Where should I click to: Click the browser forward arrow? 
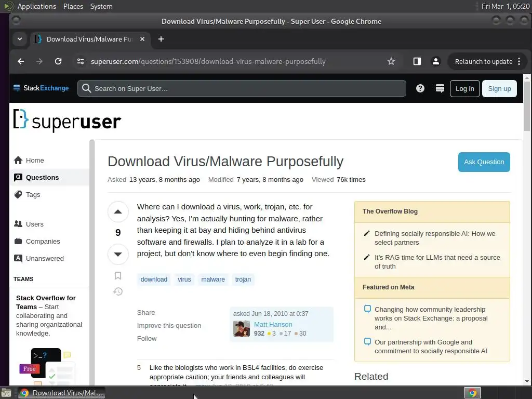point(39,61)
